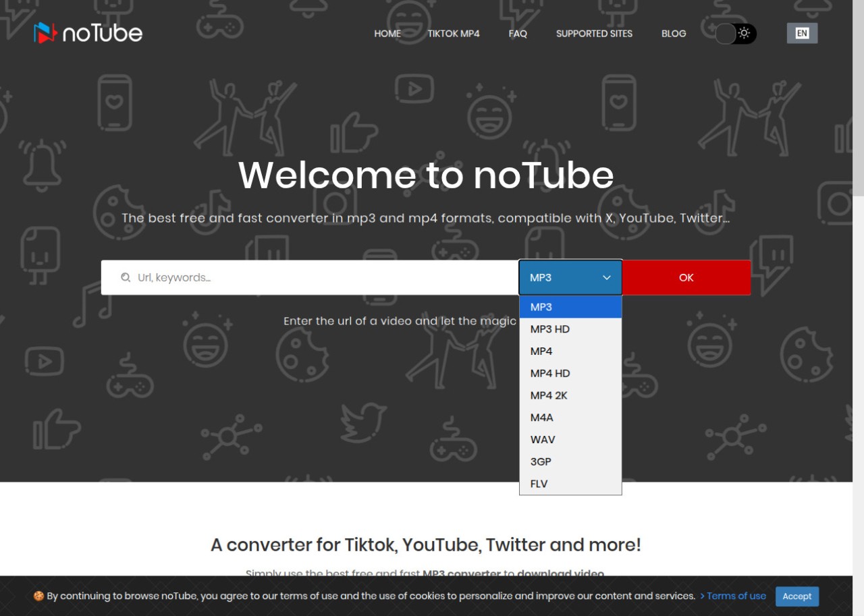Viewport: 864px width, 616px height.
Task: Select MP4 HD from format list
Action: click(x=550, y=373)
